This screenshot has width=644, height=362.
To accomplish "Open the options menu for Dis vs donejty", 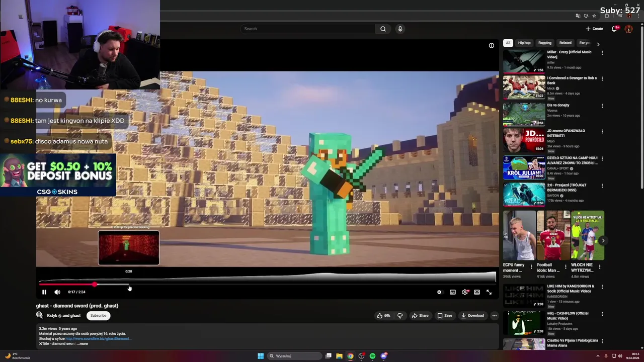I will (x=602, y=106).
